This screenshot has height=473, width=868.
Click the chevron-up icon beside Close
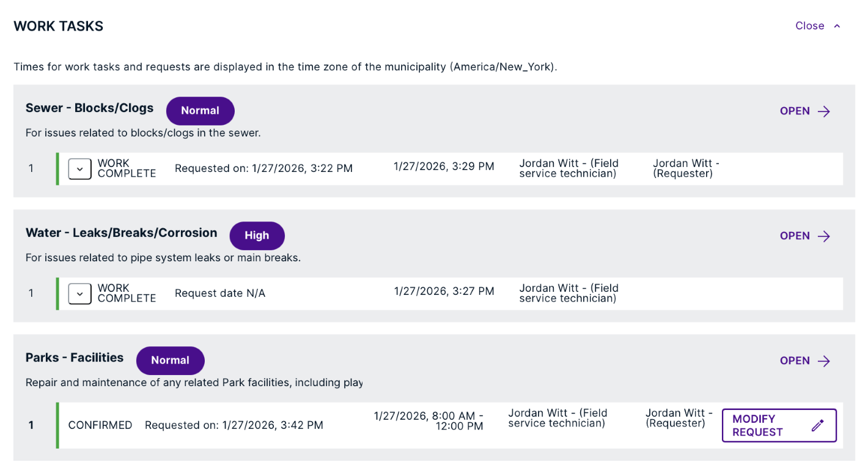[837, 26]
